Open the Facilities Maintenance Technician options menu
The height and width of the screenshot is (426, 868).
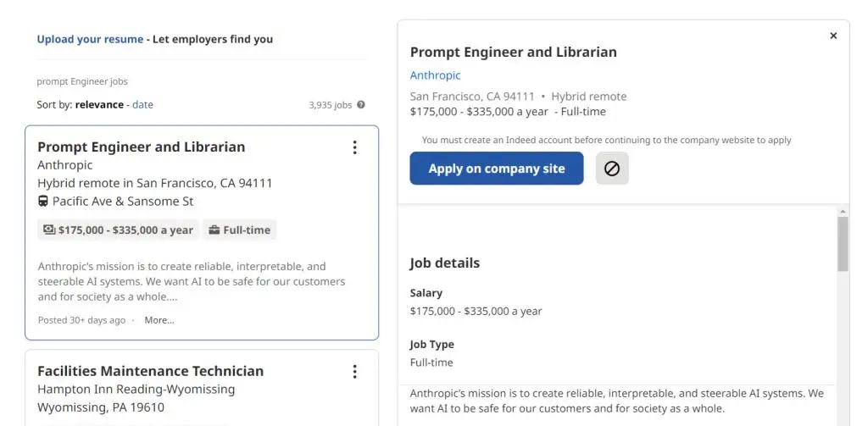(x=354, y=372)
